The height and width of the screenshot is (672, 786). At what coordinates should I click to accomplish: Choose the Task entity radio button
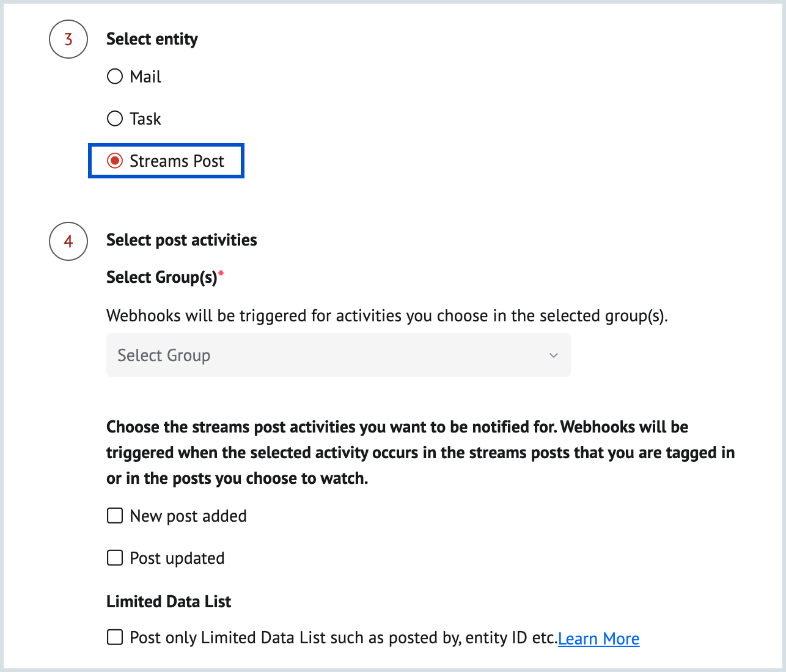pos(115,119)
